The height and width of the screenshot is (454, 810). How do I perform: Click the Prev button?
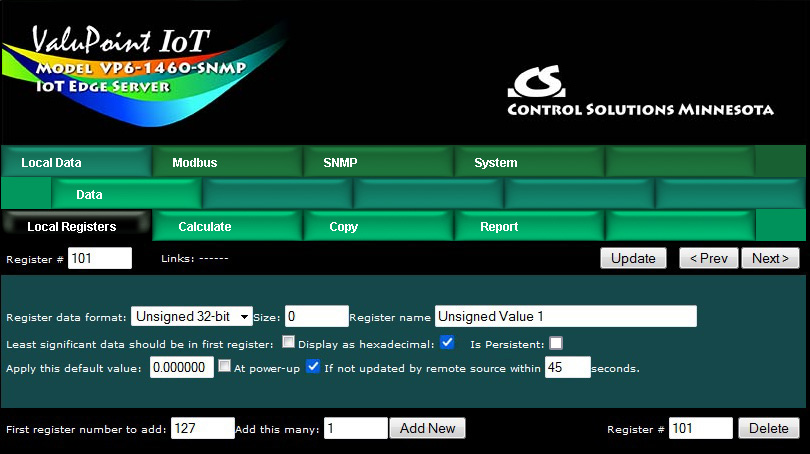708,258
